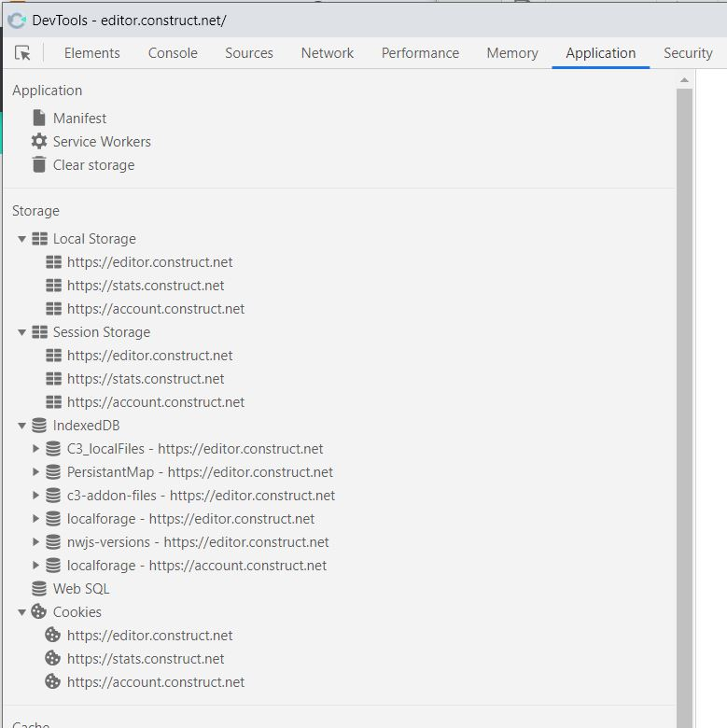The height and width of the screenshot is (728, 727).
Task: Expand the C3_localFiles database
Action: coord(35,449)
